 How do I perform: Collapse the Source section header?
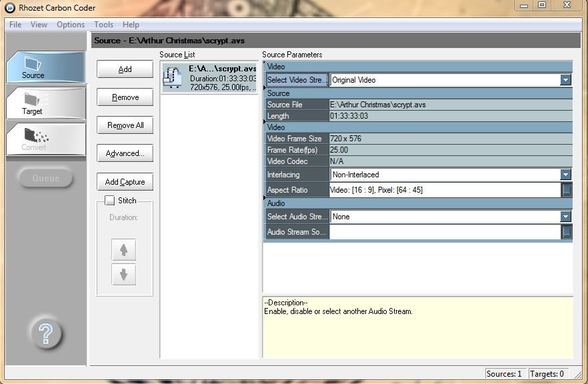pos(418,93)
